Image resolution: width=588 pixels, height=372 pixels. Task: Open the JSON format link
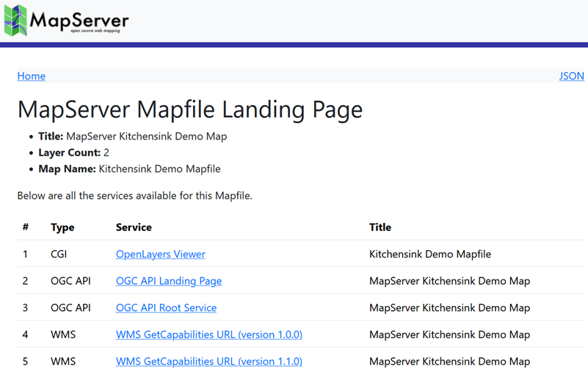[x=571, y=76]
